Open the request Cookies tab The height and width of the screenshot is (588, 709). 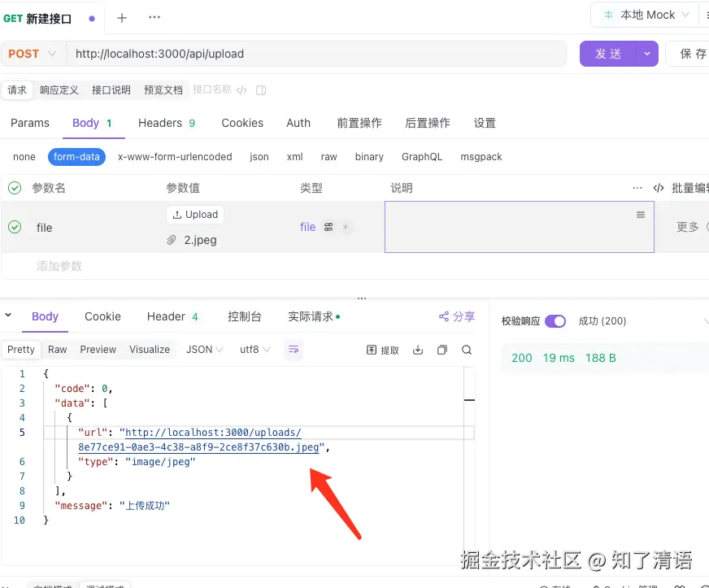(242, 123)
